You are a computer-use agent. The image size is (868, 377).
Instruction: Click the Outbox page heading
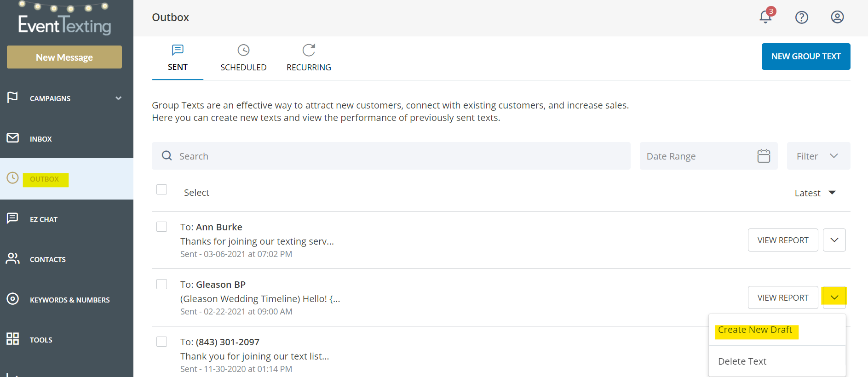pyautogui.click(x=170, y=17)
